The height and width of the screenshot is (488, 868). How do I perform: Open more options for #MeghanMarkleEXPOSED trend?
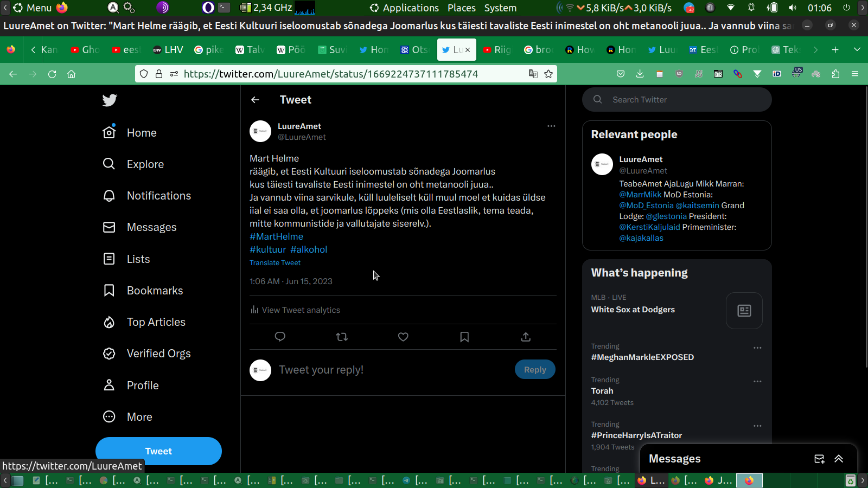pyautogui.click(x=757, y=348)
